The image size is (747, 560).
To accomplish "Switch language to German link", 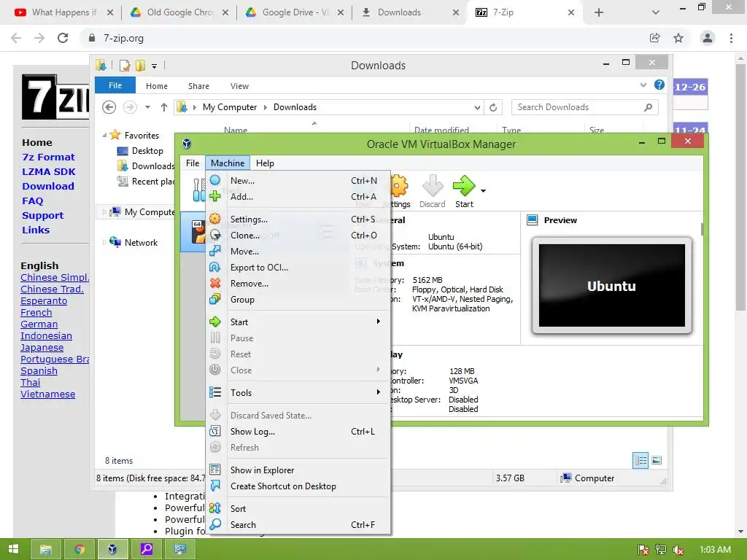I will (x=39, y=324).
